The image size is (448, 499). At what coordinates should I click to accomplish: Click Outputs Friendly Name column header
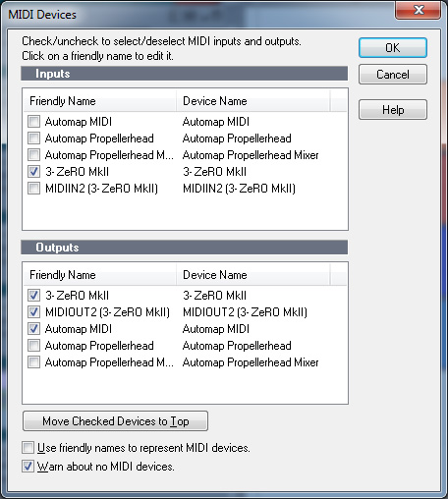100,275
